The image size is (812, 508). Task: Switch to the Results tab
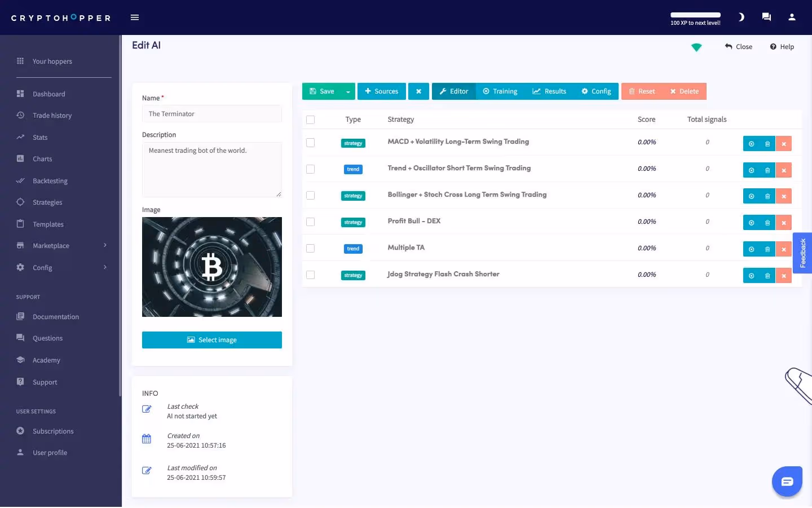click(x=549, y=91)
